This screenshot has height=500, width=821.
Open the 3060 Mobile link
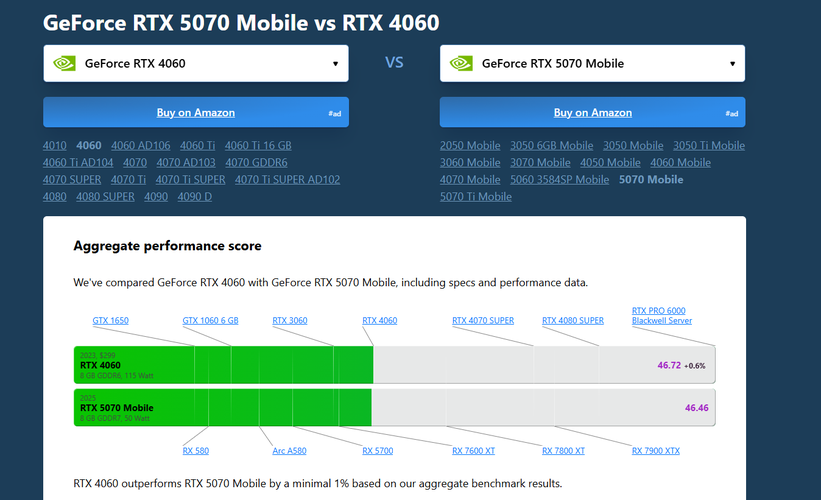(x=470, y=162)
